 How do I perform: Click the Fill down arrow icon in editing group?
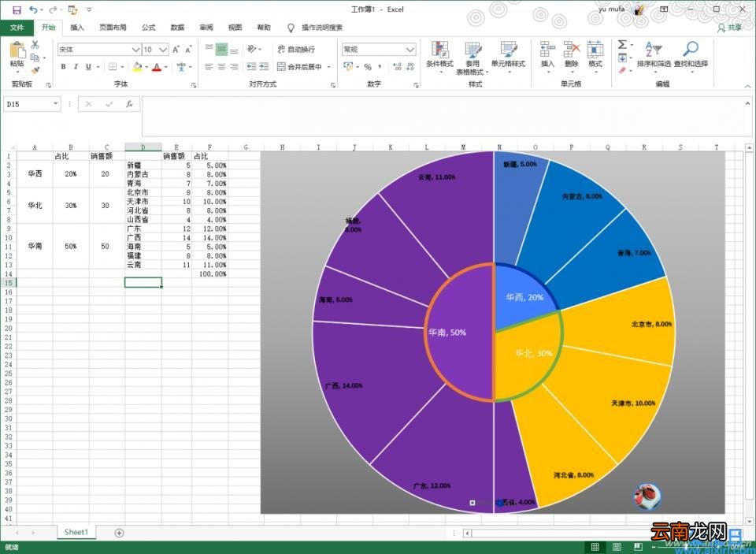pyautogui.click(x=622, y=58)
